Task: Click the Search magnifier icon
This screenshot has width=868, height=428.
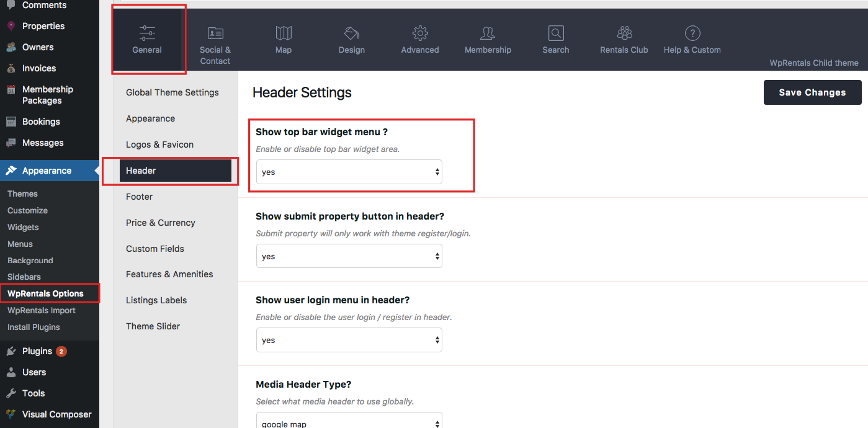Action: click(x=556, y=33)
